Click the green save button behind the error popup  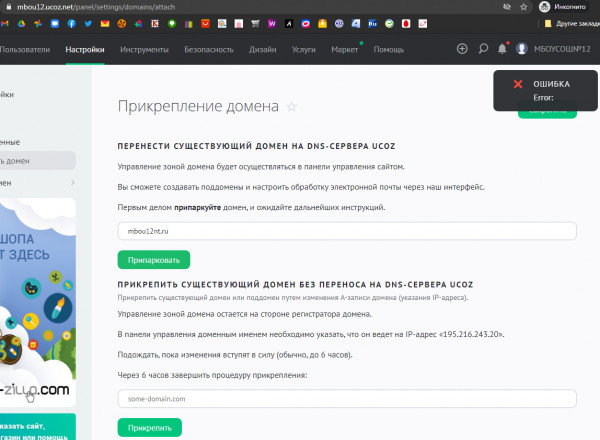[x=547, y=114]
